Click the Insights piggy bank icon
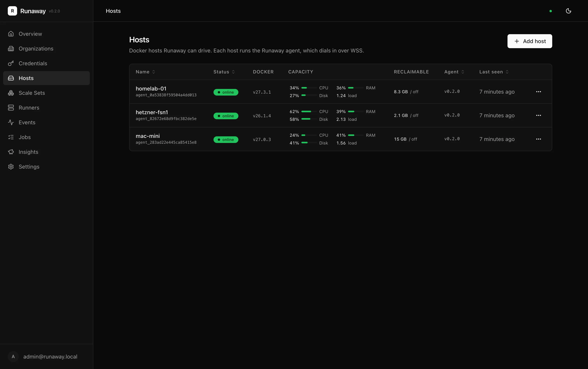 11,152
